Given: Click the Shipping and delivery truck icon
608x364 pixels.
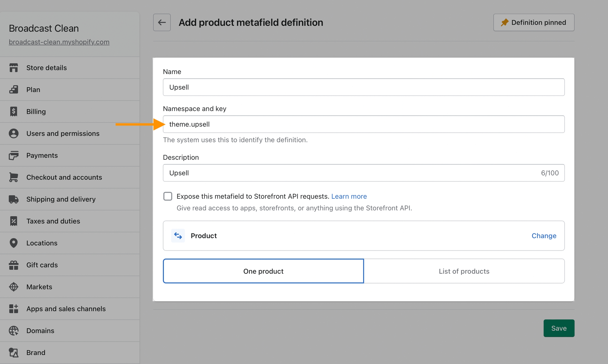Looking at the screenshot, I should pyautogui.click(x=13, y=199).
